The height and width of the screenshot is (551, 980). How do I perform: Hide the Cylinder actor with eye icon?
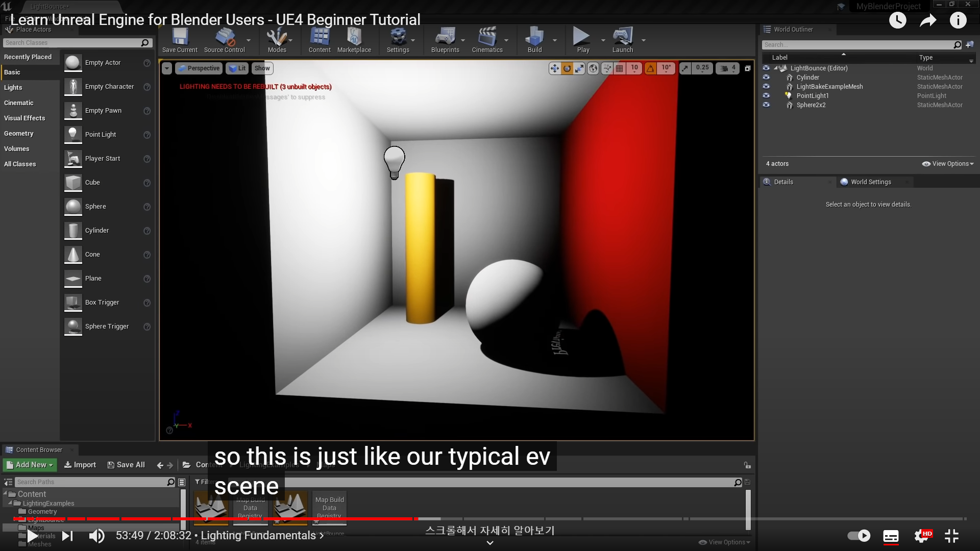(x=766, y=78)
